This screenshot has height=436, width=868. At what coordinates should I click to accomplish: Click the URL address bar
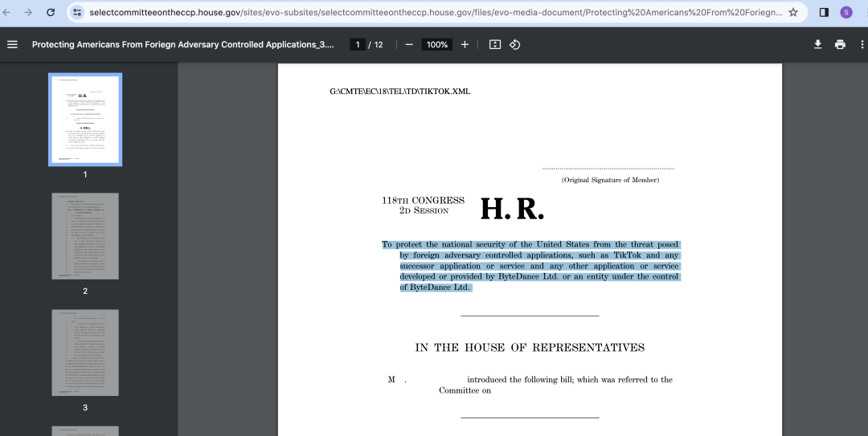(434, 13)
